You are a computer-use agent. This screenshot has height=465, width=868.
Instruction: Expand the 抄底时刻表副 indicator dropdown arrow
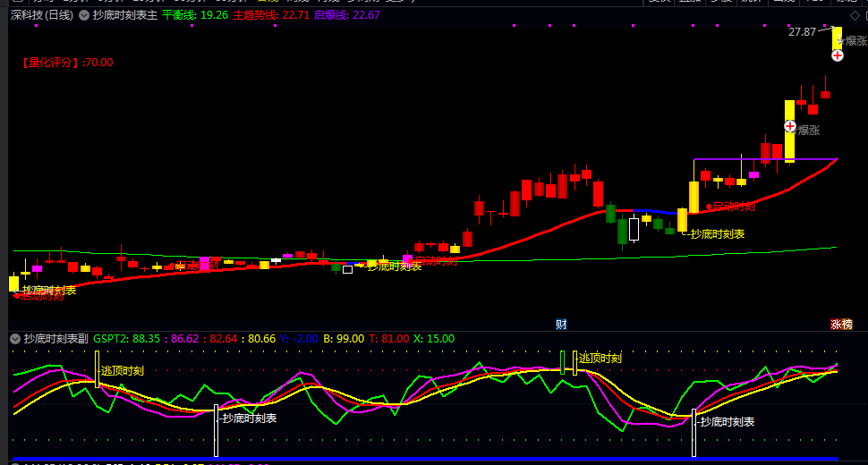point(15,339)
